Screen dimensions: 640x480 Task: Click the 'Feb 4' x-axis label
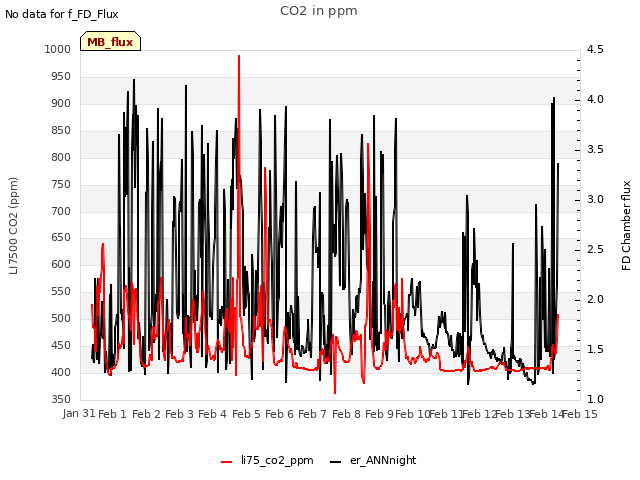click(212, 414)
